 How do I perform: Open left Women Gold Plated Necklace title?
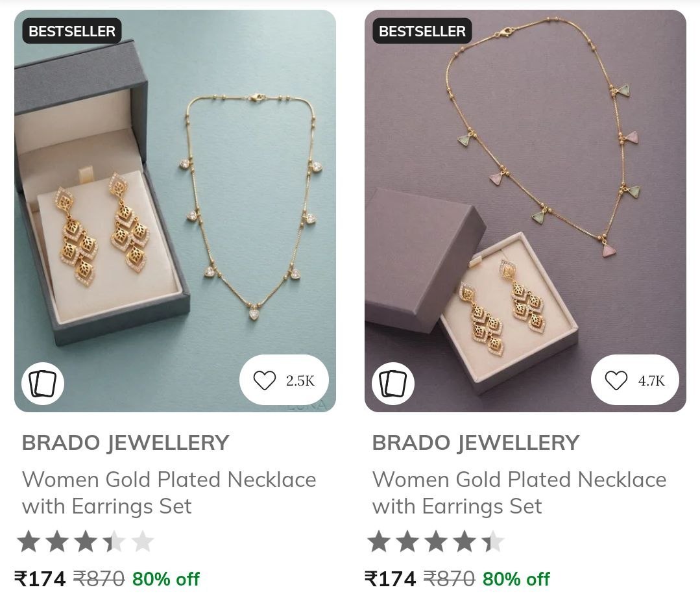[x=169, y=493]
